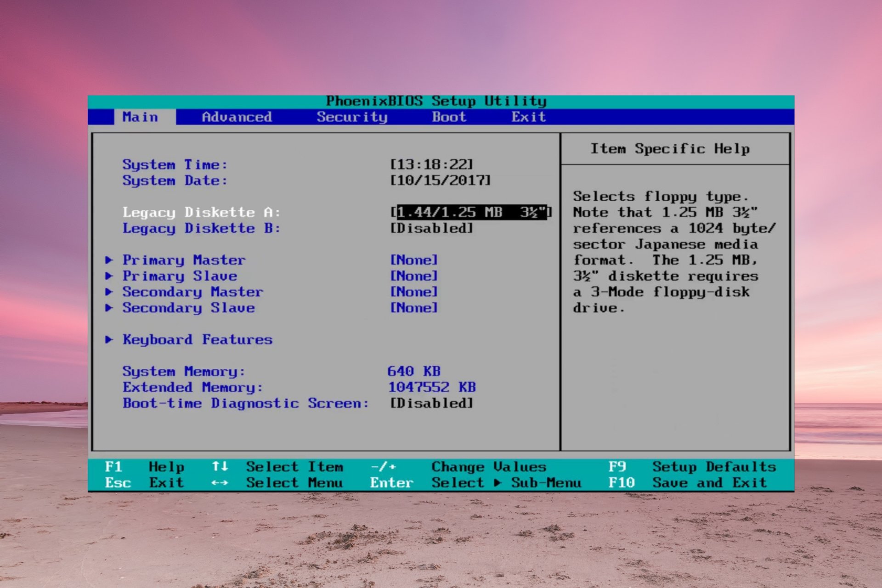Expand the Primary Master arrow
882x588 pixels.
(x=109, y=260)
